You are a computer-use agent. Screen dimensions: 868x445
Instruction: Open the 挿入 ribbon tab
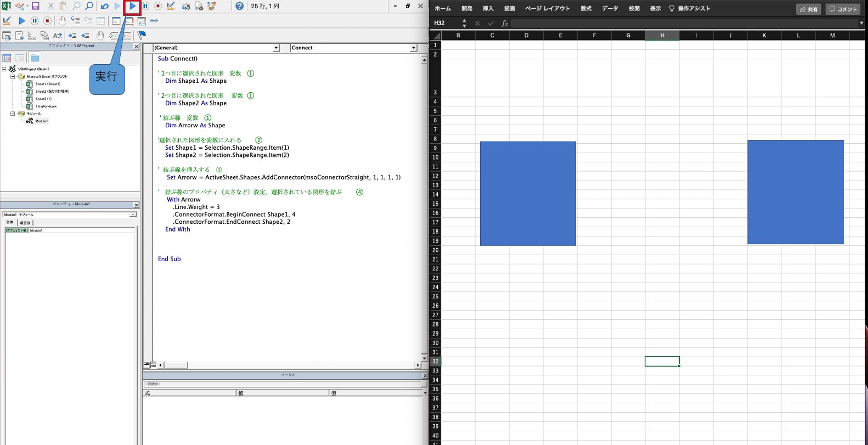coord(488,9)
